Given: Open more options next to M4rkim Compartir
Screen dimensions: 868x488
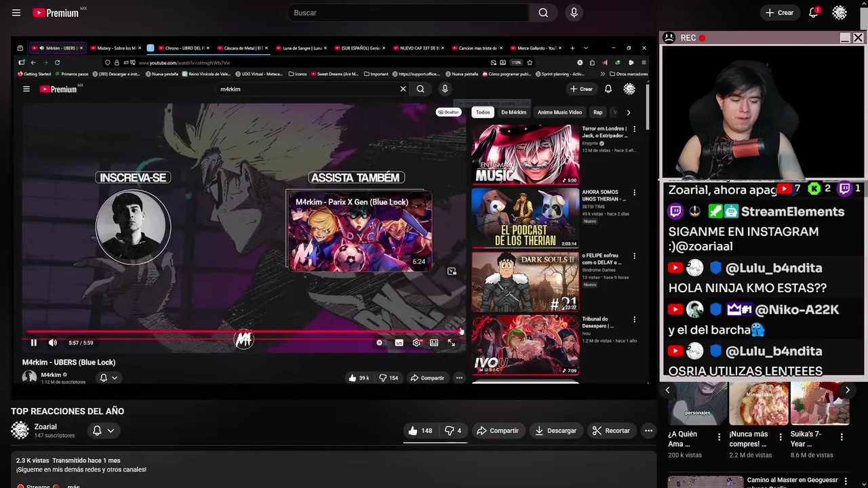Looking at the screenshot, I should [x=459, y=378].
